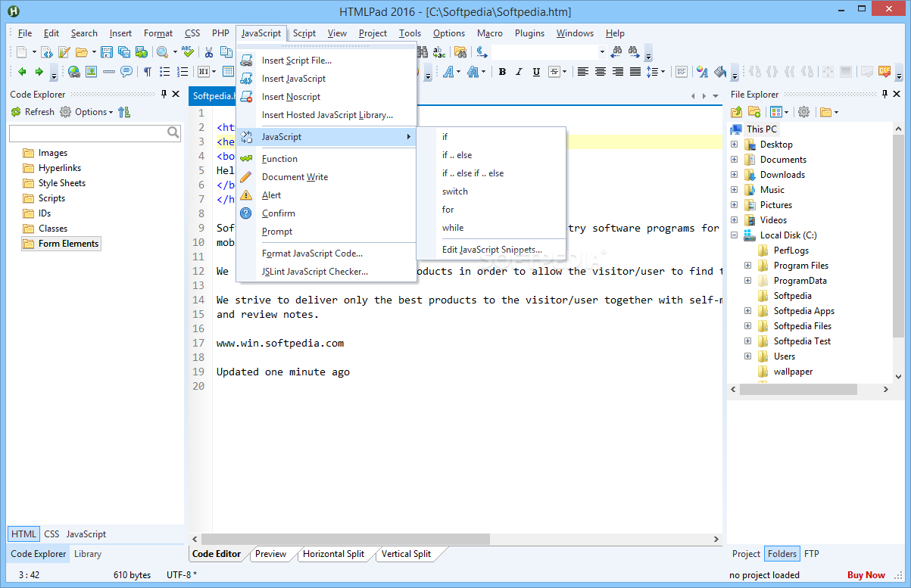Choose Insert Hosted JavaScript Library
911x588 pixels.
tap(326, 115)
